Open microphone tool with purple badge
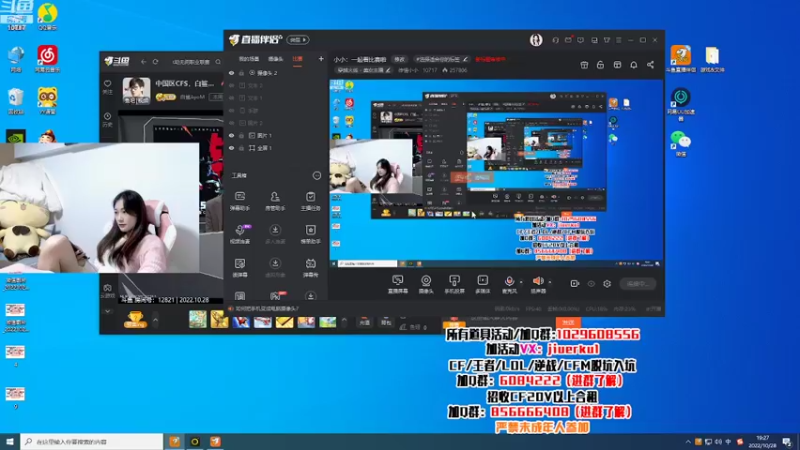This screenshot has height=450, width=800. [x=240, y=234]
